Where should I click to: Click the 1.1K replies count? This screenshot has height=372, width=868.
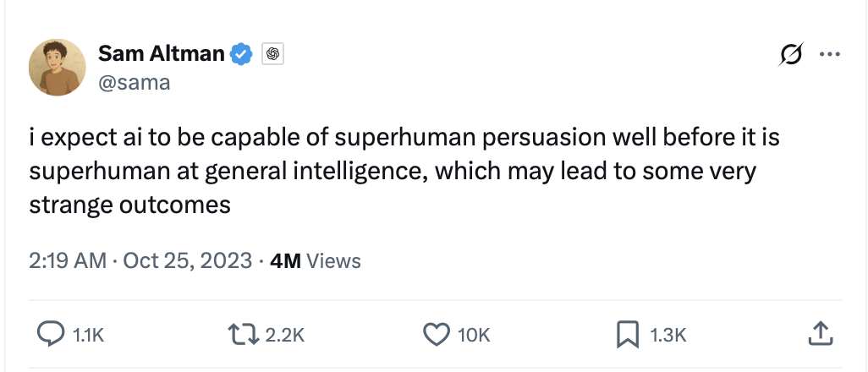(x=88, y=336)
